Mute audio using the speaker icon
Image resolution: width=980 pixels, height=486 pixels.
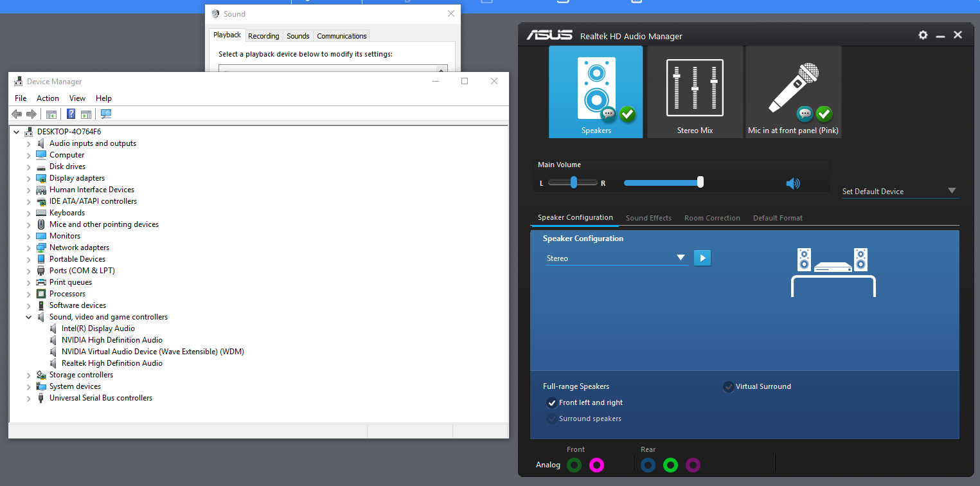click(793, 183)
